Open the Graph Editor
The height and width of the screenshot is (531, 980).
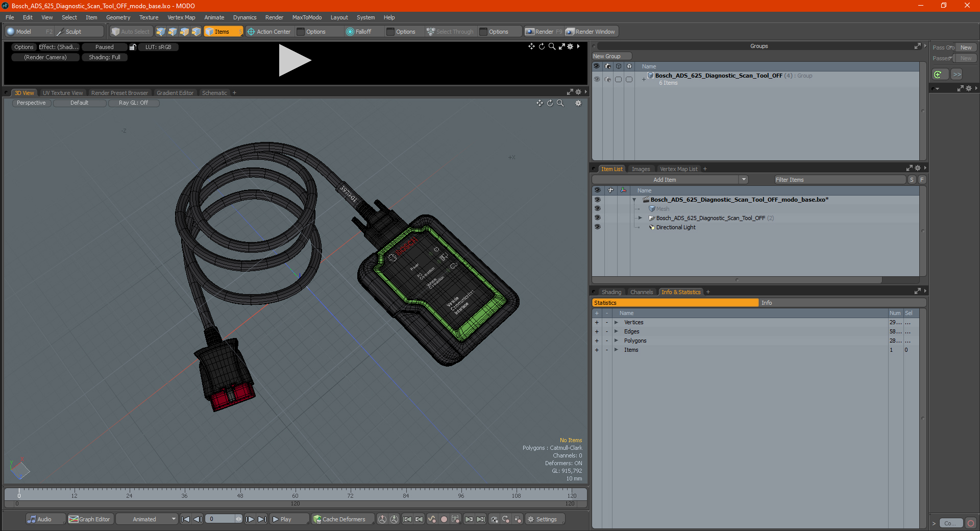click(x=90, y=519)
